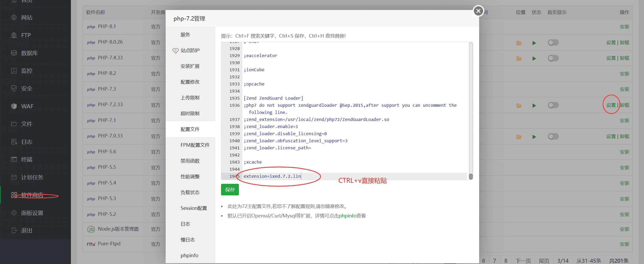Close the php-7.2 management dialog
Image resolution: width=644 pixels, height=264 pixels.
(x=478, y=11)
